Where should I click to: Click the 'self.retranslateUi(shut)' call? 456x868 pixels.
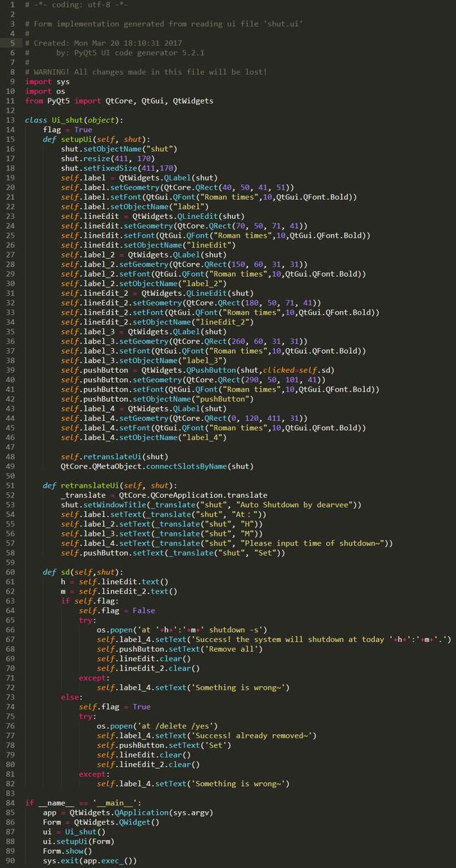tap(114, 457)
